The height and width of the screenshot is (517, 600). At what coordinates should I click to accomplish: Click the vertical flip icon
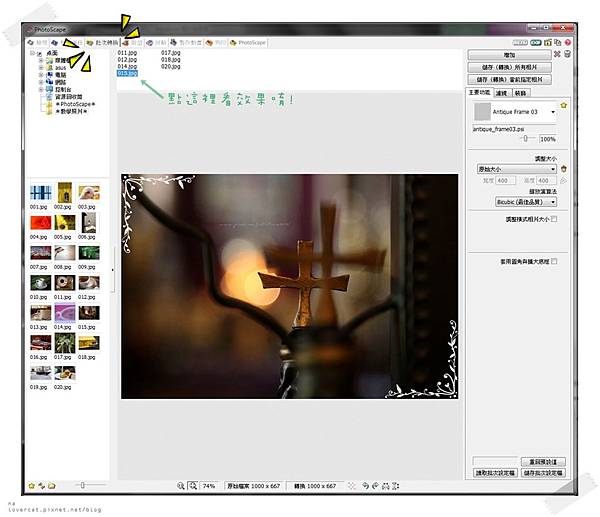tap(396, 486)
